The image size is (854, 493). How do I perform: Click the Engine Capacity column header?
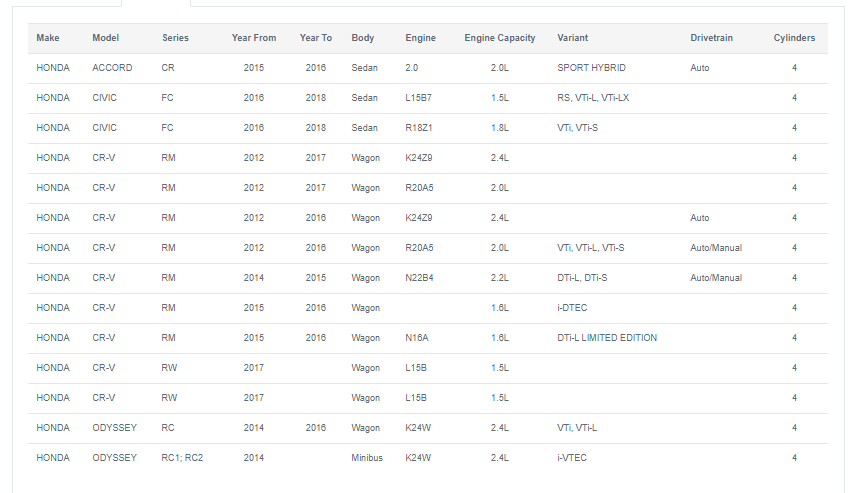499,38
